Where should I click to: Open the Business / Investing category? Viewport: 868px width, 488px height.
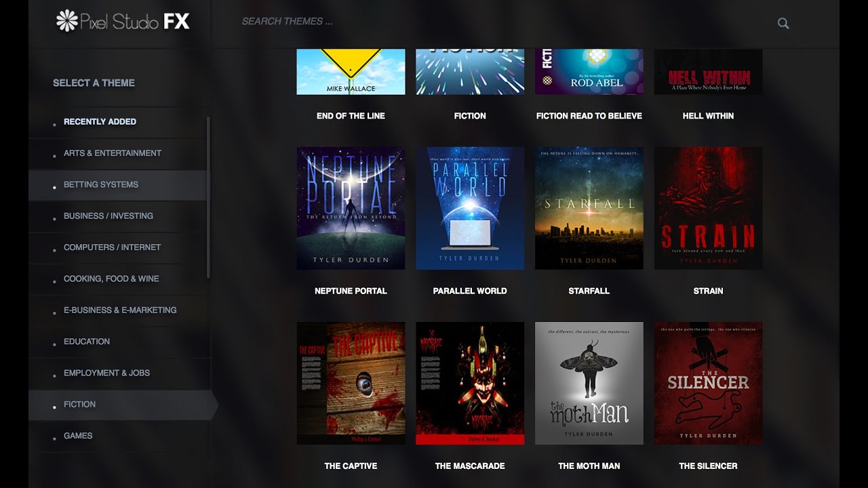[119, 216]
